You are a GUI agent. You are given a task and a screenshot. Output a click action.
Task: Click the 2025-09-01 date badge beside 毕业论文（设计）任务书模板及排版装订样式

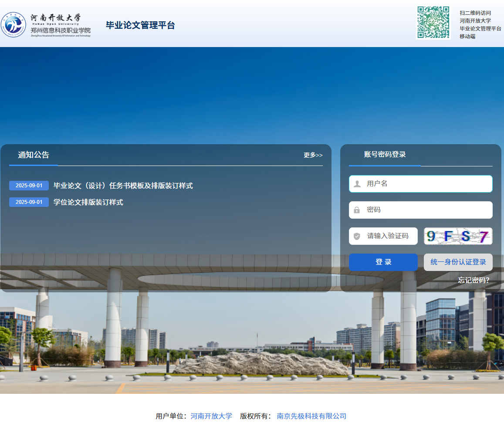29,186
